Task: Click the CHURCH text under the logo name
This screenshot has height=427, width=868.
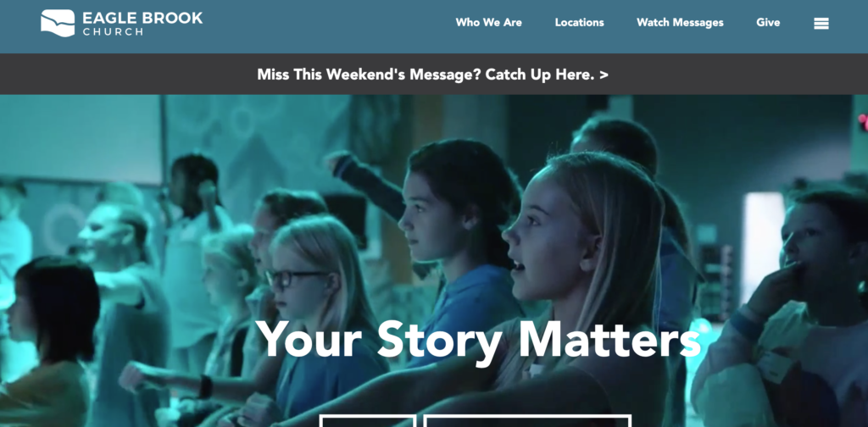Action: pyautogui.click(x=113, y=32)
